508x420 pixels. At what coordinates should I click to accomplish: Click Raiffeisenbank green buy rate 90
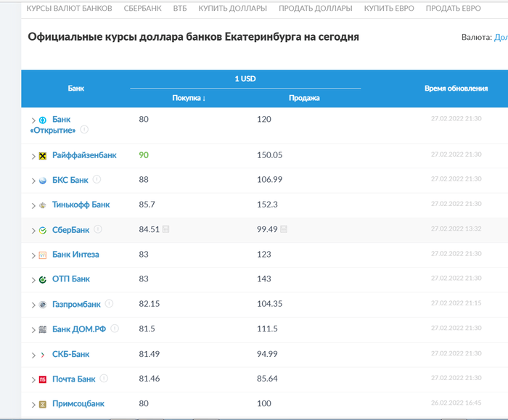click(x=144, y=155)
